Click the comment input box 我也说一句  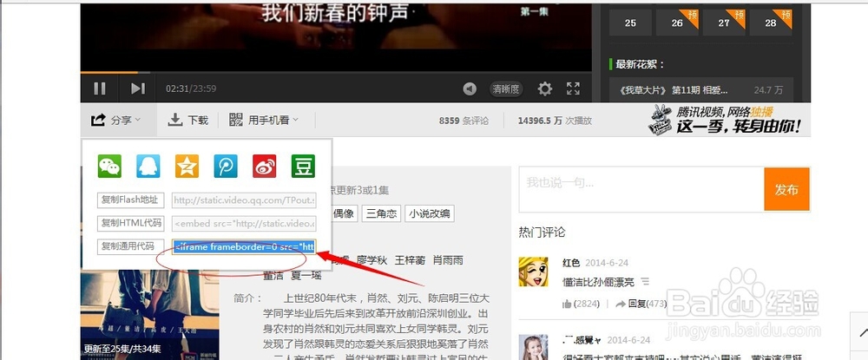pyautogui.click(x=641, y=189)
